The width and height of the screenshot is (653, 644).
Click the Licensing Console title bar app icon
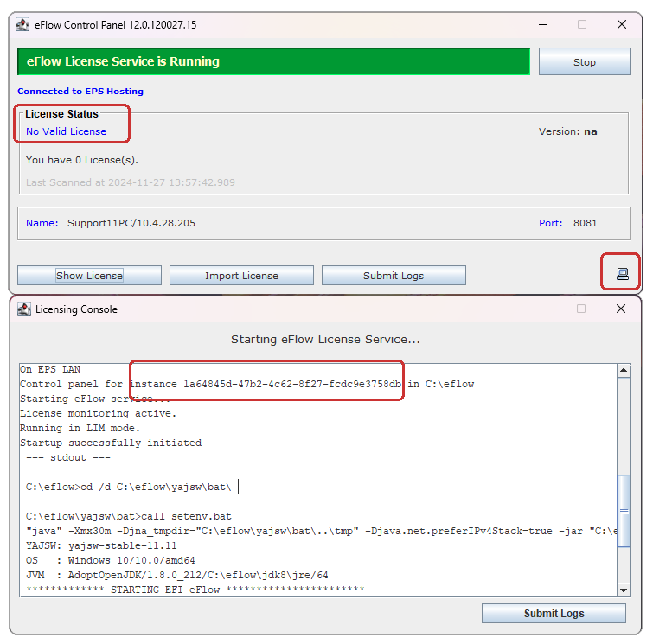(24, 309)
